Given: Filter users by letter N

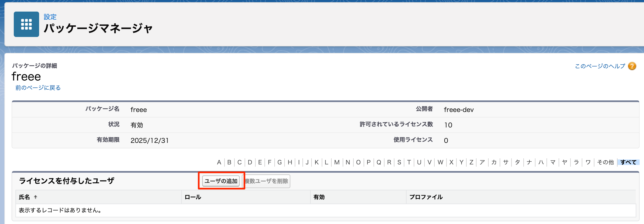Looking at the screenshot, I should click(x=348, y=162).
